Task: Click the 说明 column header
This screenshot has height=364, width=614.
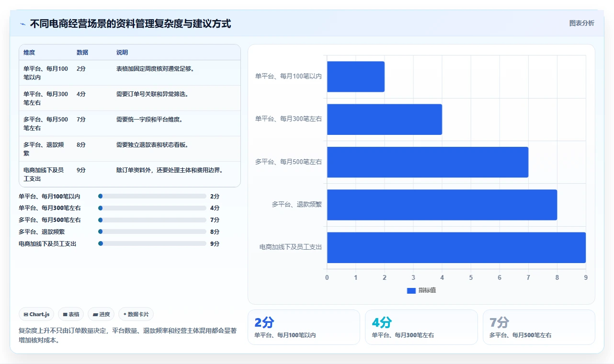Action: 122,53
